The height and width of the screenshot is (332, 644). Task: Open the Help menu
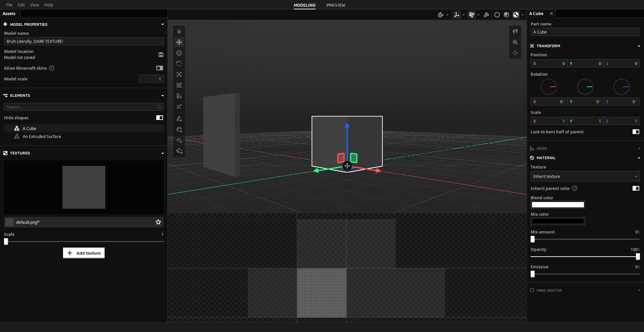(x=49, y=5)
